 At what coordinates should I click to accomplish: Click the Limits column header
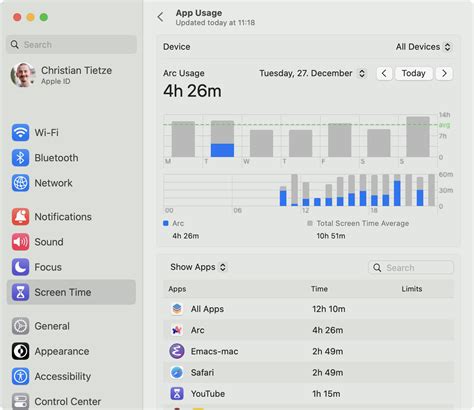click(412, 289)
